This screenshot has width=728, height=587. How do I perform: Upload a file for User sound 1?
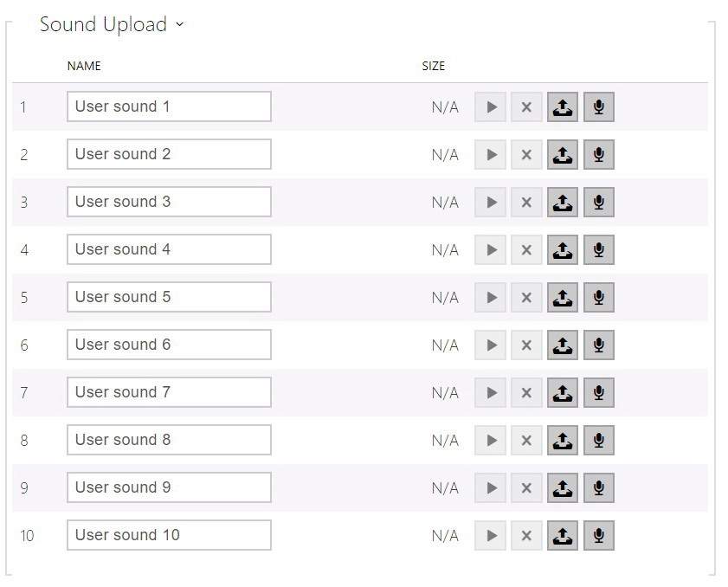562,106
